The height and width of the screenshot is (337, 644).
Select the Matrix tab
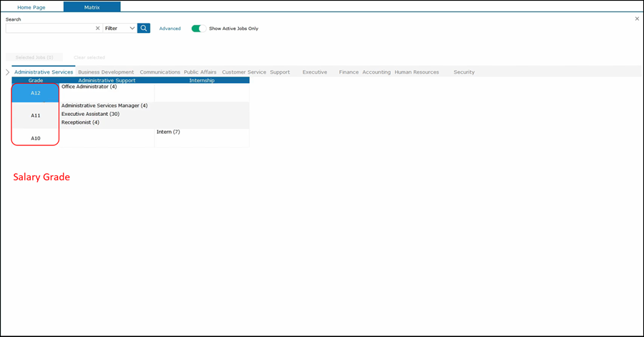[92, 6]
